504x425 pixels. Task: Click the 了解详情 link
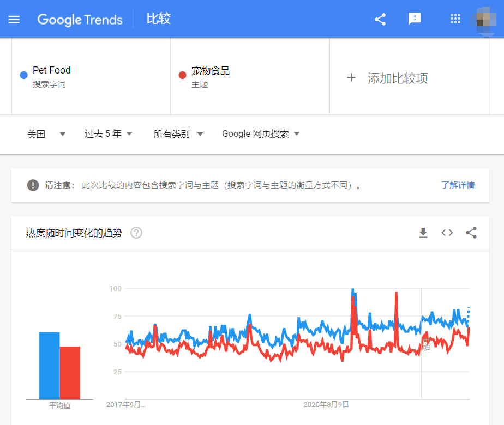click(458, 185)
